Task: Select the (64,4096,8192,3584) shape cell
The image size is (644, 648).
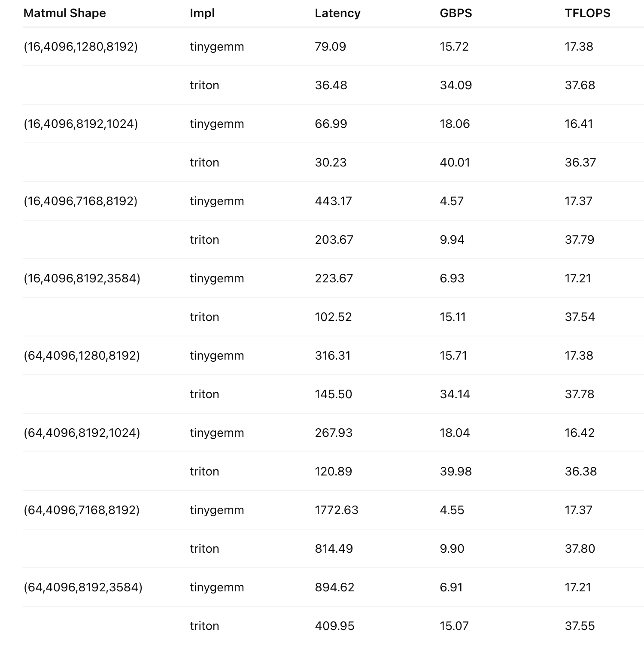Action: click(x=83, y=587)
